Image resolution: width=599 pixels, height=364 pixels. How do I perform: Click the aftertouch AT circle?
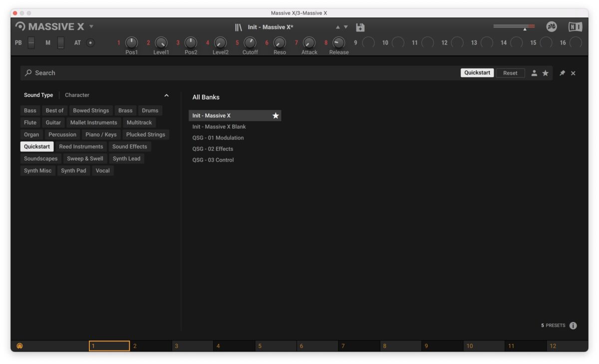point(90,43)
